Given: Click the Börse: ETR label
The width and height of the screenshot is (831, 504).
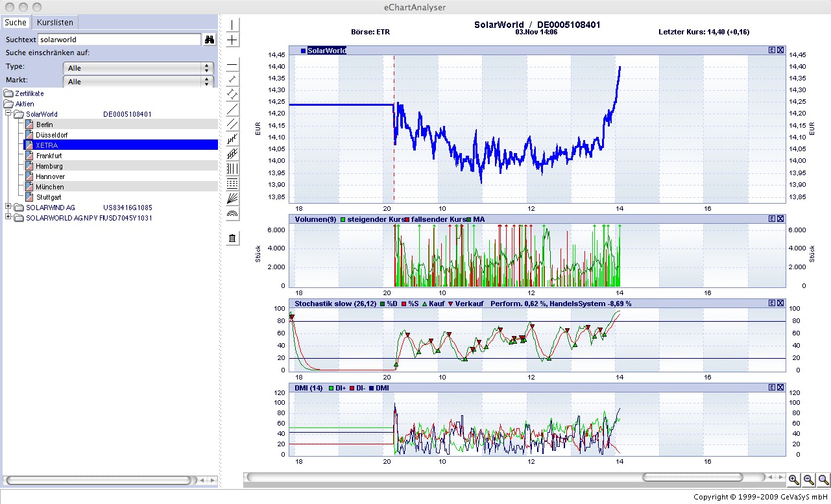Looking at the screenshot, I should click(x=372, y=32).
